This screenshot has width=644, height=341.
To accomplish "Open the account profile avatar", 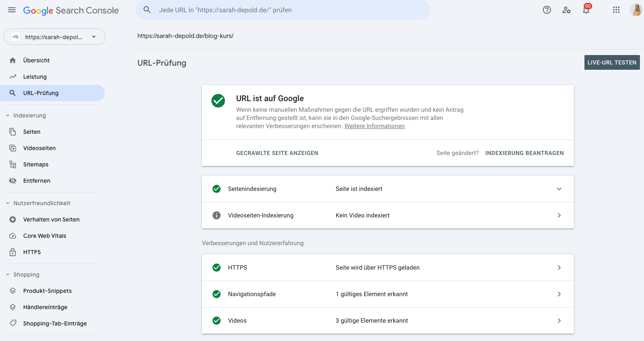I will tap(636, 10).
